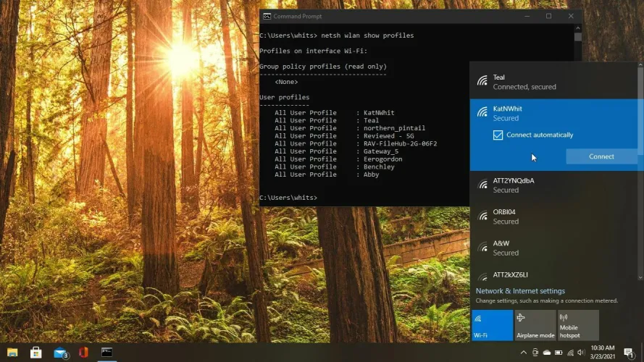Show hidden icons with tray chevron
644x362 pixels.
pos(523,353)
